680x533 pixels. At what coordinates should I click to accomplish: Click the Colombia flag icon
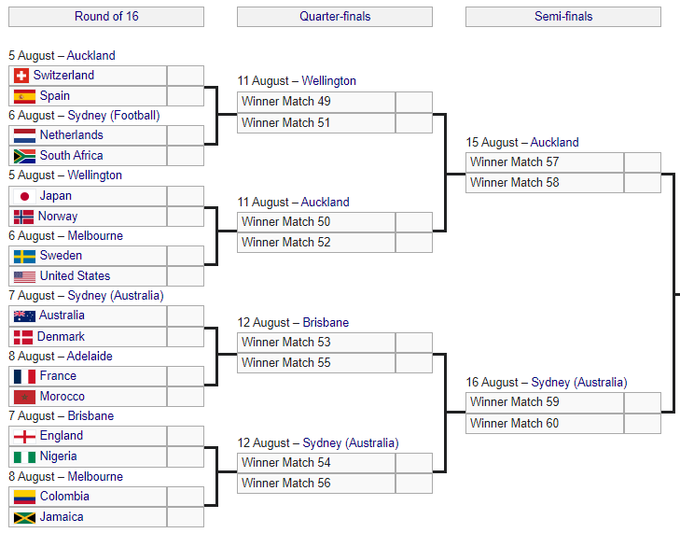24,497
